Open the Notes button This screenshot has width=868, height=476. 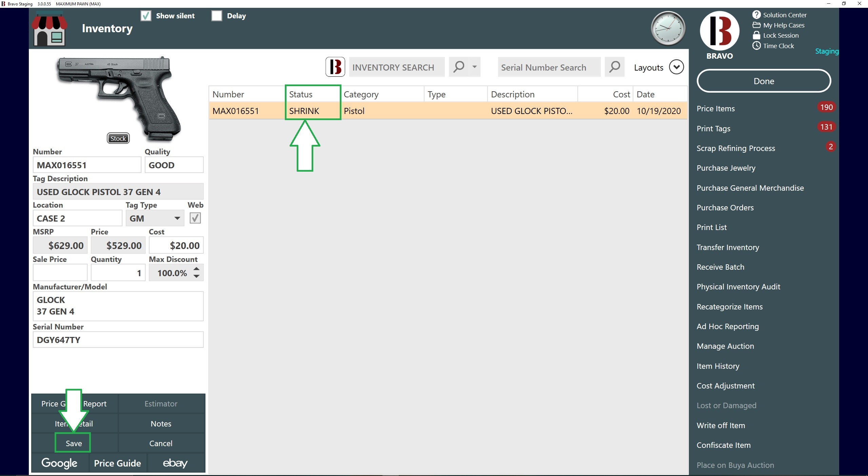point(161,423)
